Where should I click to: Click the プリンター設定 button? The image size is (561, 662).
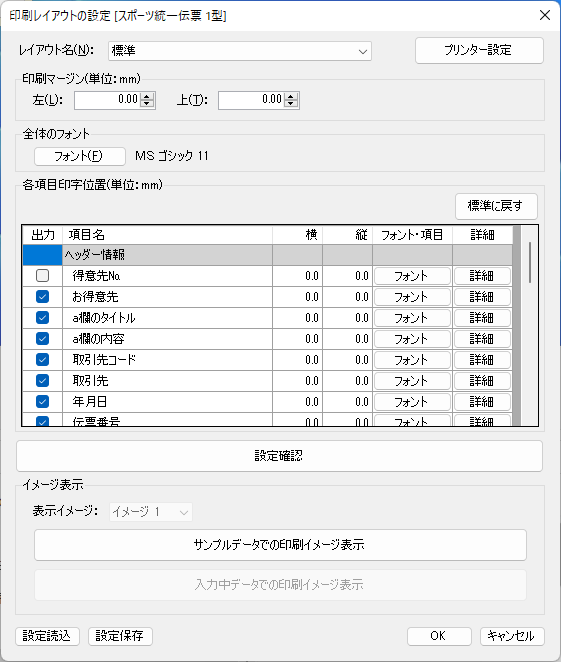tap(479, 51)
